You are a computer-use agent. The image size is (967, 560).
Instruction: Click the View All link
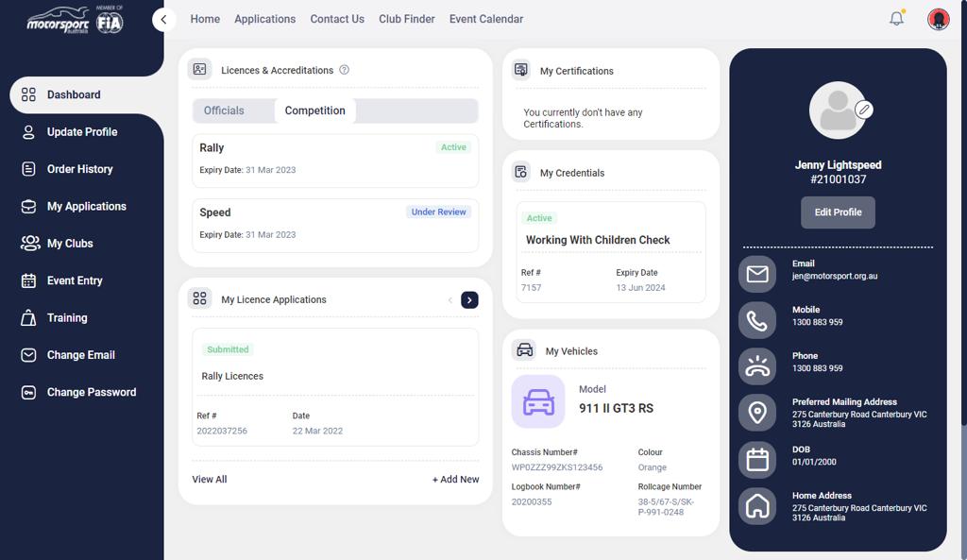click(210, 480)
